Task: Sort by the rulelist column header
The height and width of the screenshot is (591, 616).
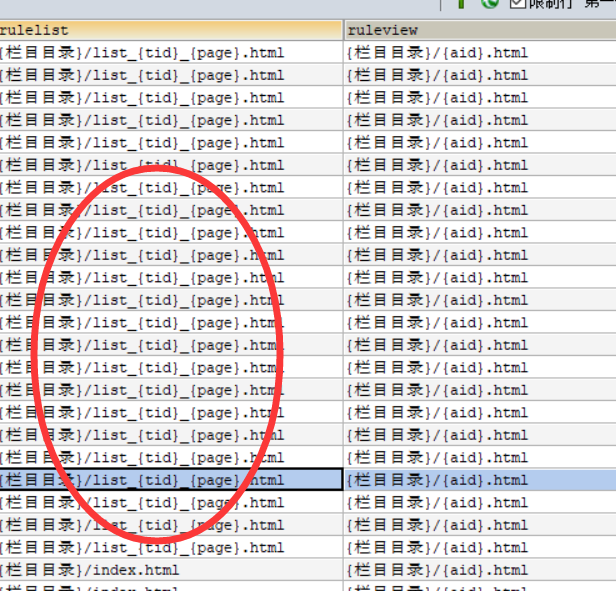Action: click(x=171, y=30)
